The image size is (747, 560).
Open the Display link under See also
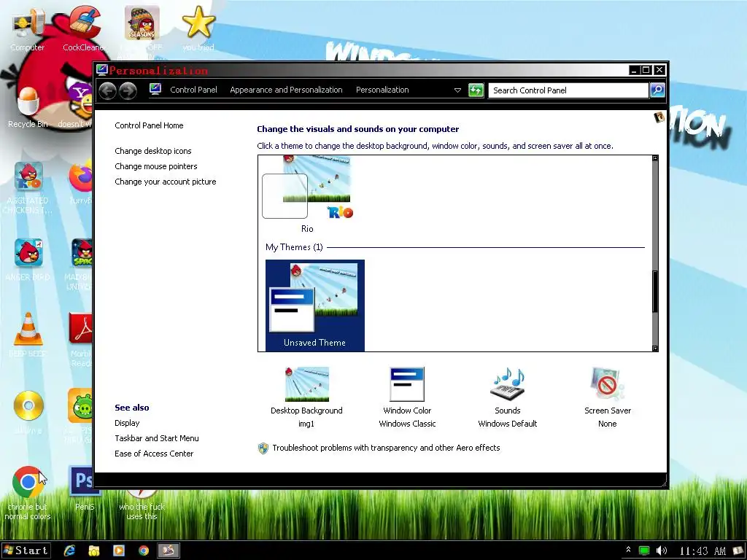pyautogui.click(x=127, y=423)
